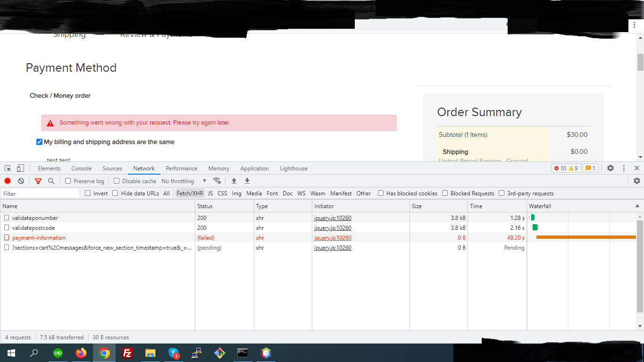Open network search magnifier

tap(51, 181)
